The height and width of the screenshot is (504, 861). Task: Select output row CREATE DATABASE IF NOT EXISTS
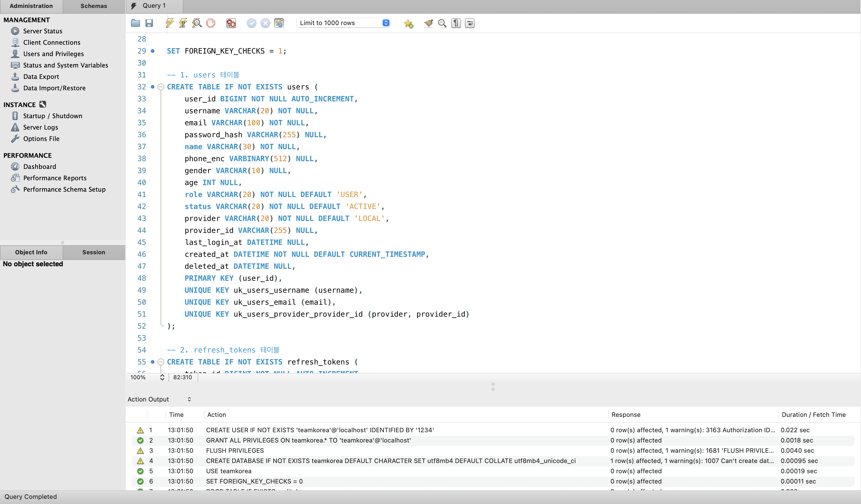(493, 461)
